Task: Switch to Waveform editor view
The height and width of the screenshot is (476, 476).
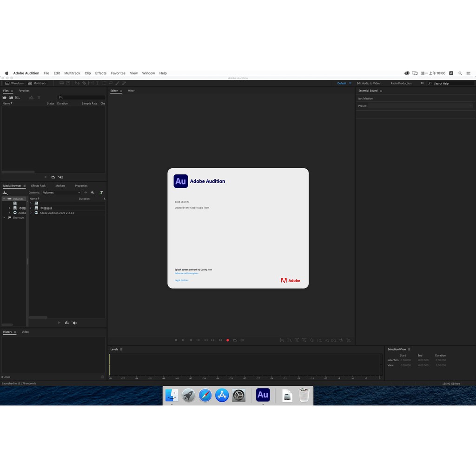Action: (14, 83)
